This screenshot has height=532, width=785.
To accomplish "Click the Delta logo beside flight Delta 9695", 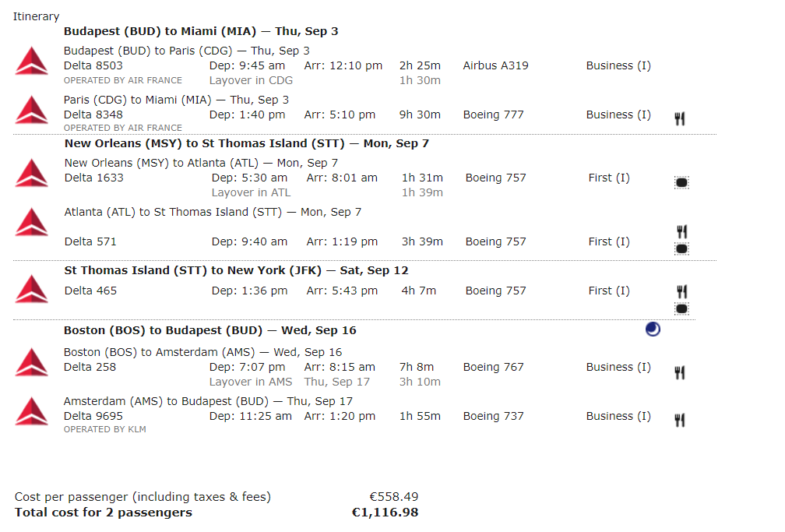I will tap(31, 411).
